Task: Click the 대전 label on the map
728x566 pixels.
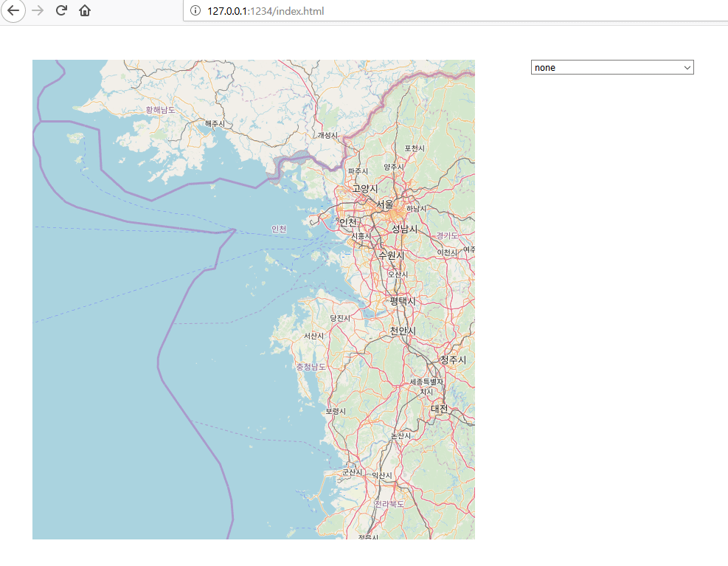Action: (439, 409)
